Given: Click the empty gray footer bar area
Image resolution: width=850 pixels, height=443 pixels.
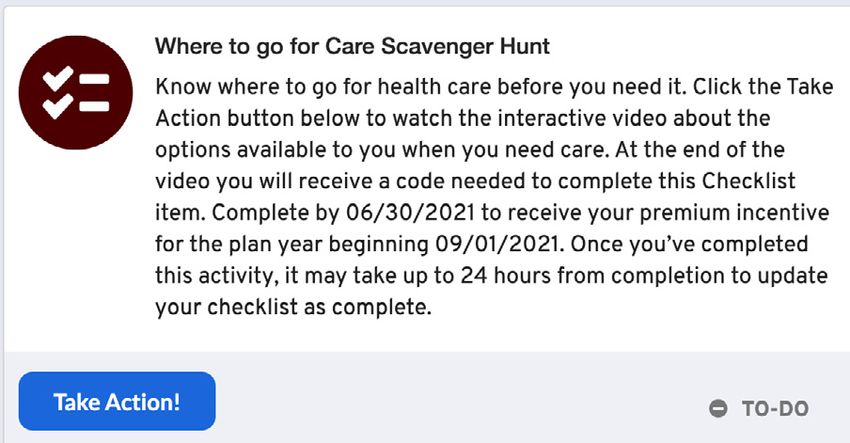Looking at the screenshot, I should point(461,401).
